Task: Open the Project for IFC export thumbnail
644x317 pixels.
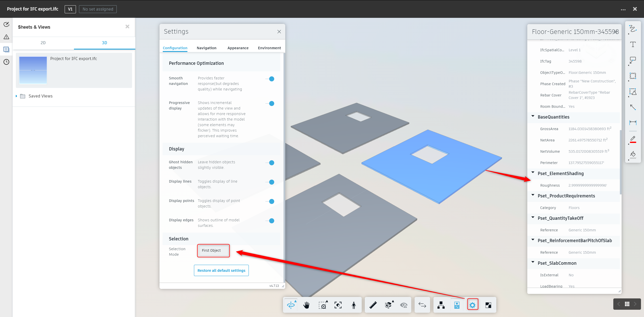Action: pyautogui.click(x=33, y=70)
